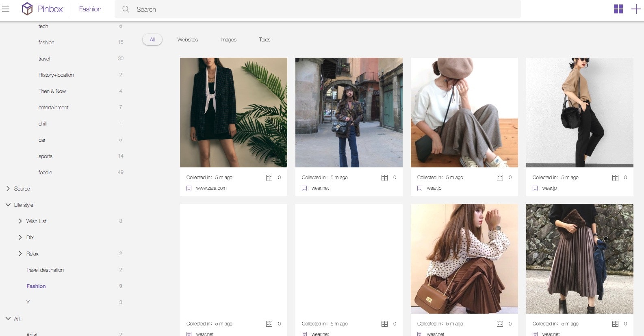
Task: Click the book icon on beret wear.jp card
Action: [500, 178]
